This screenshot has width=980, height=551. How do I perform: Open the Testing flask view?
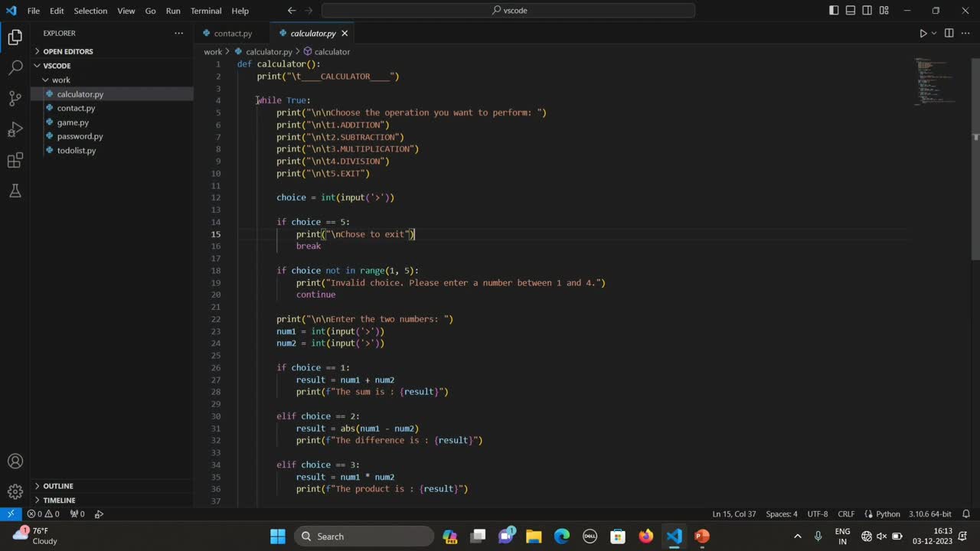click(15, 191)
